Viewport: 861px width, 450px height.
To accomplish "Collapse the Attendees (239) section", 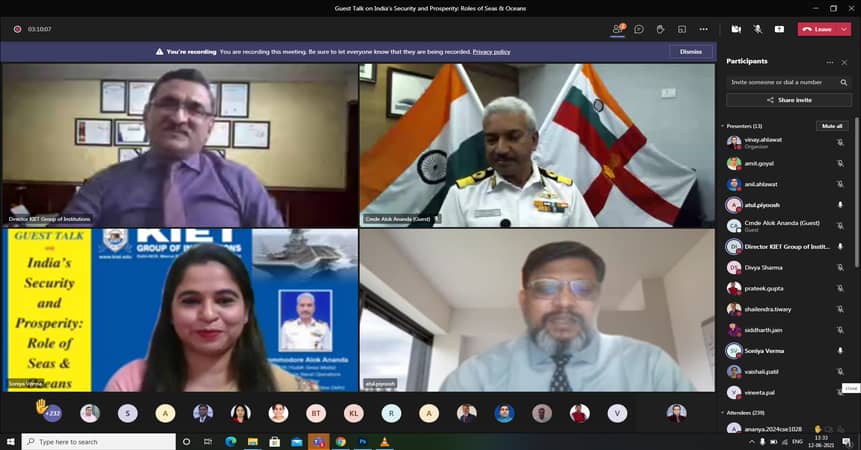I will 722,412.
